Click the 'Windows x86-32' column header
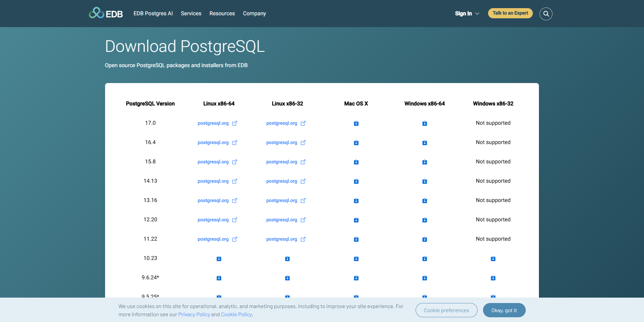 [493, 104]
